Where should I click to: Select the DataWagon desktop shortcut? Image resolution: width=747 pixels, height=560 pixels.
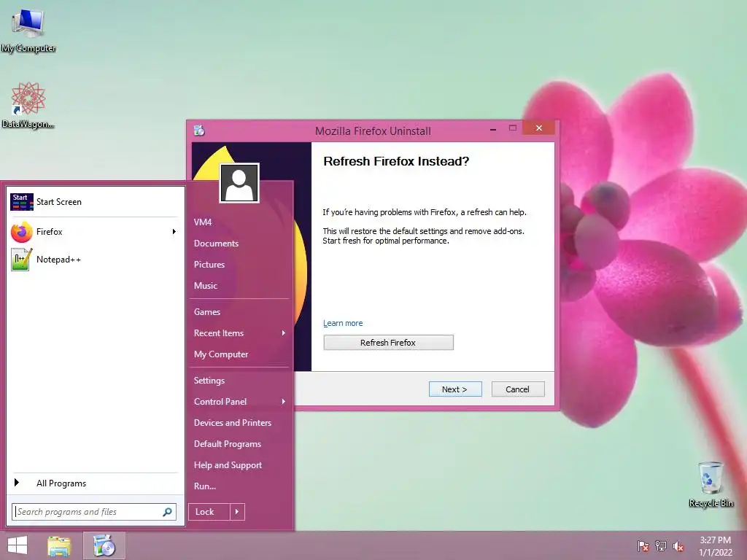pyautogui.click(x=28, y=105)
